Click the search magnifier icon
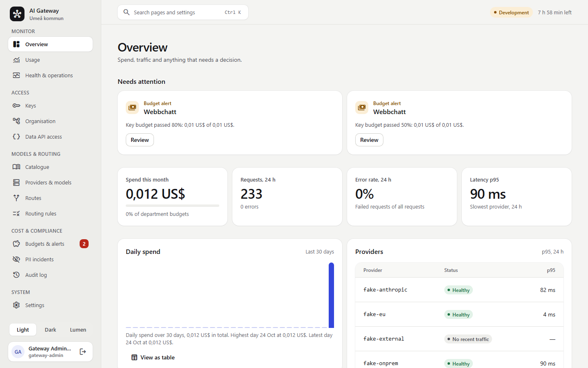 coord(127,12)
